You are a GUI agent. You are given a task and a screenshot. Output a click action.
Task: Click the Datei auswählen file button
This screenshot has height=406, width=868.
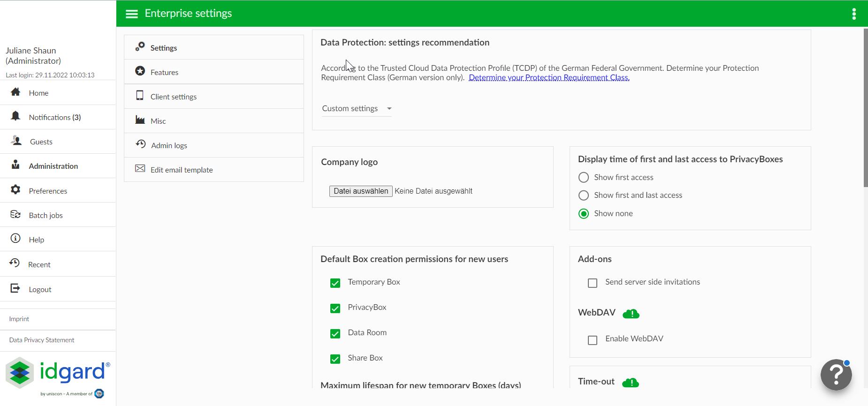point(361,191)
